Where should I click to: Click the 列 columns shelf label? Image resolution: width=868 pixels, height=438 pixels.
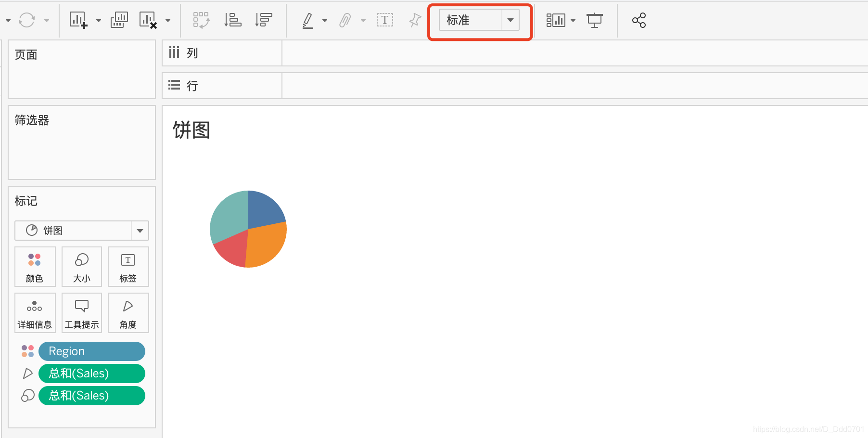[192, 53]
